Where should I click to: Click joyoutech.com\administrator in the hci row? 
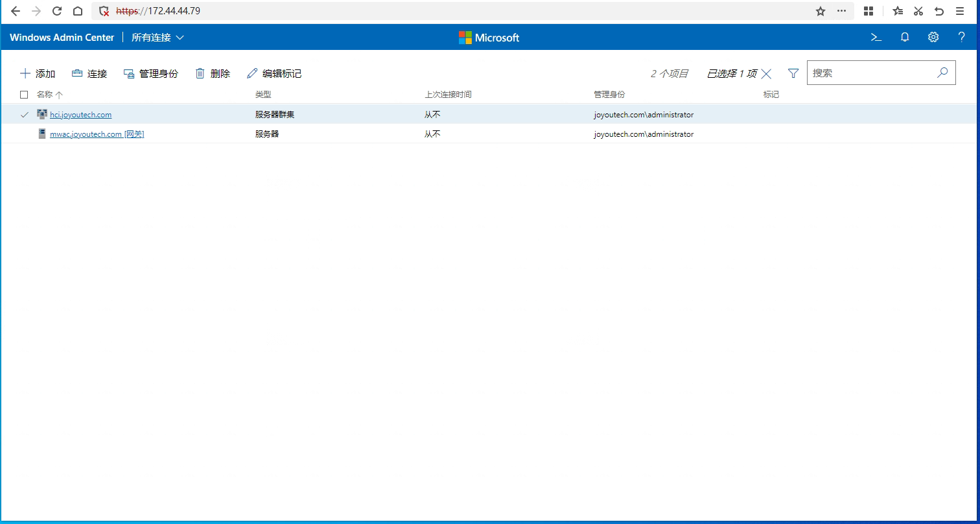pyautogui.click(x=644, y=115)
